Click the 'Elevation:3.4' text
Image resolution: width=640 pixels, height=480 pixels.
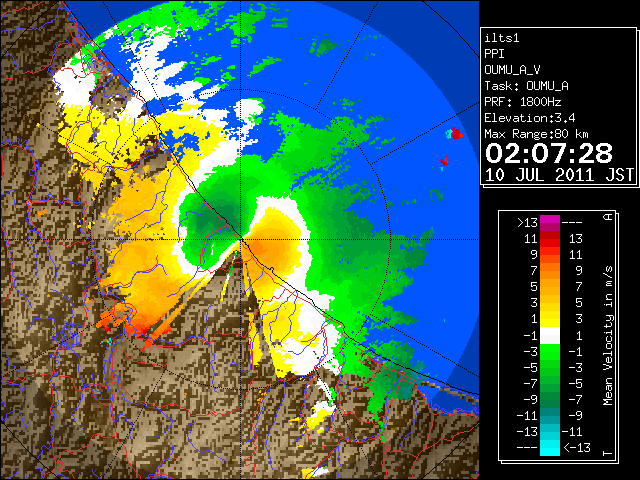tap(530, 118)
